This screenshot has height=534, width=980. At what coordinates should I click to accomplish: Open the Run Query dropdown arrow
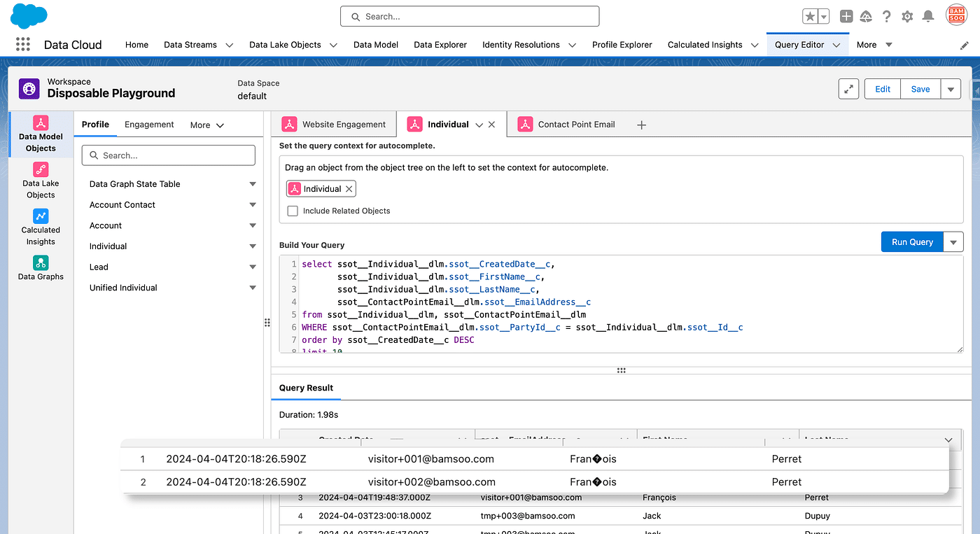pyautogui.click(x=953, y=242)
